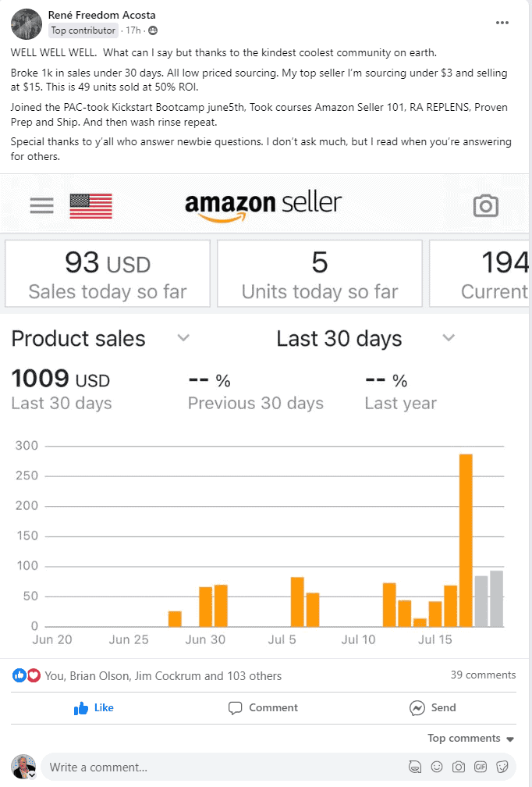Viewport: 532px width, 787px height.
Task: Click the like and love reaction icons
Action: point(27,675)
